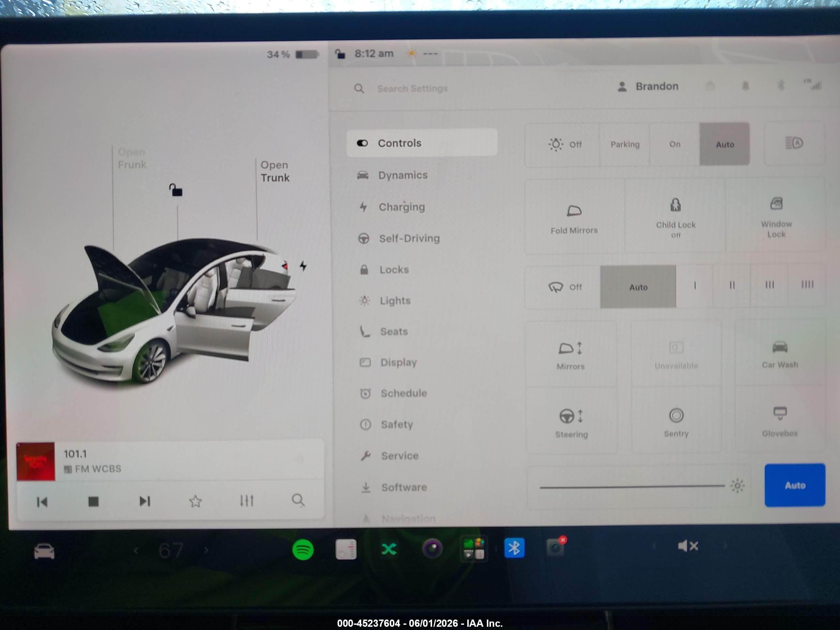Start Car Wash mode
840x630 pixels.
(x=780, y=354)
